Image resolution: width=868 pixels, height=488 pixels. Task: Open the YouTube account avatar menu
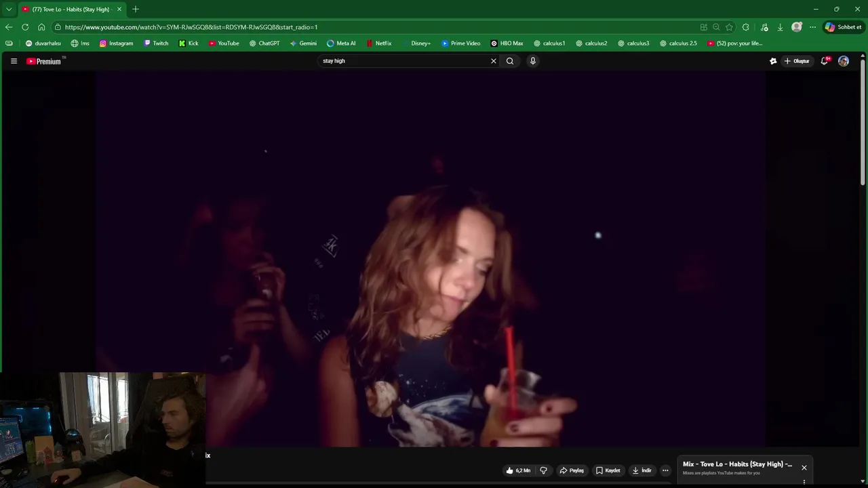coord(844,61)
